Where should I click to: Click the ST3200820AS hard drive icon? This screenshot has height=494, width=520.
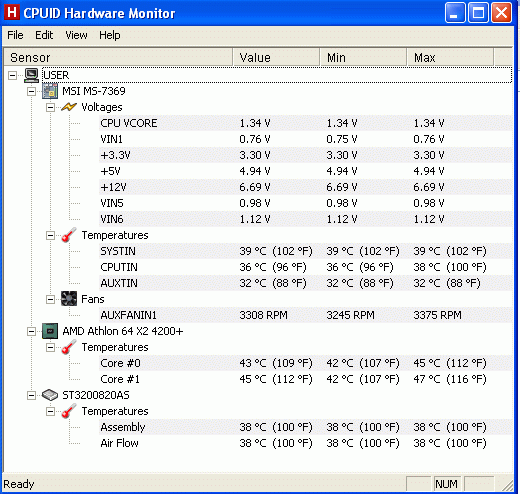(50, 395)
